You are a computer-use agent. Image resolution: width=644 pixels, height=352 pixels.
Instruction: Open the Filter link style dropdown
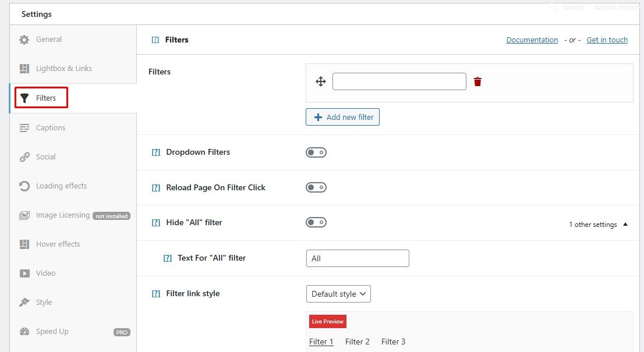pos(338,294)
